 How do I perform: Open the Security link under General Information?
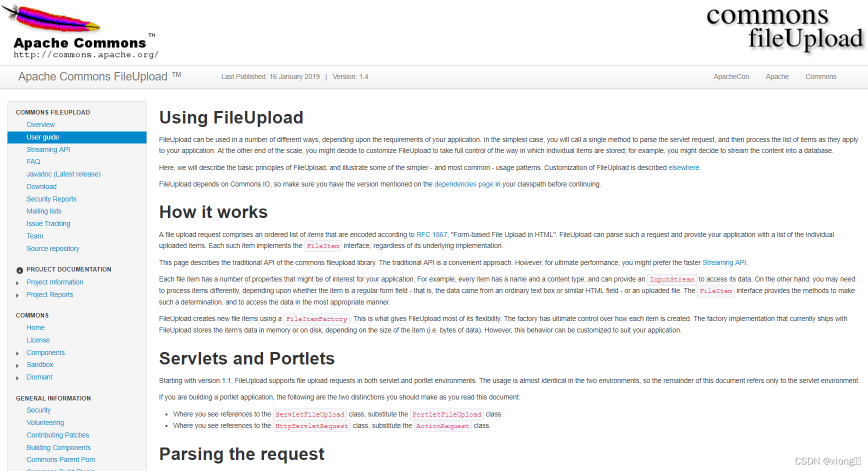pos(38,410)
